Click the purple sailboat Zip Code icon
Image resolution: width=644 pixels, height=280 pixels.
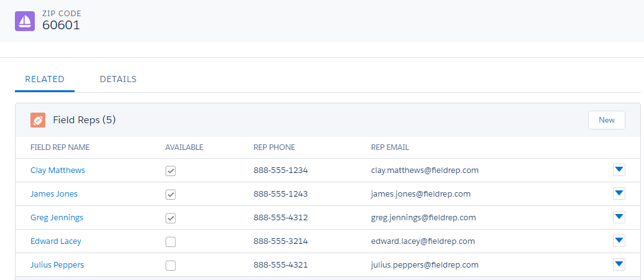click(25, 21)
